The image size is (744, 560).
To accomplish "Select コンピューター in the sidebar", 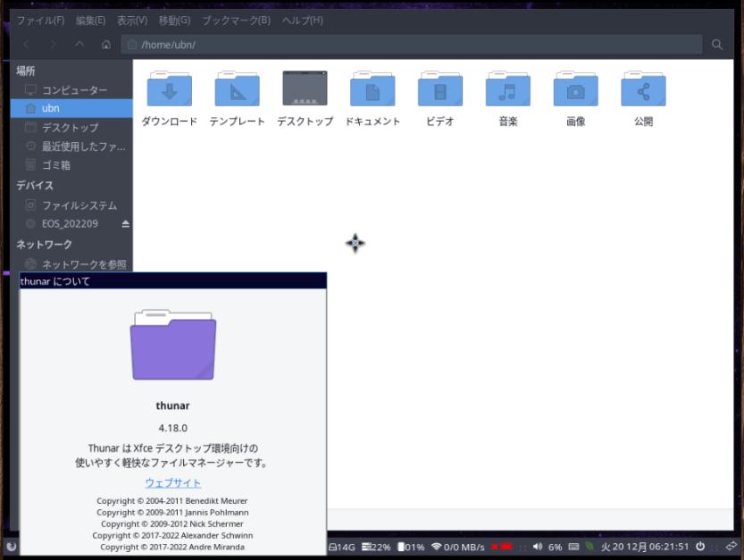I will [x=71, y=89].
